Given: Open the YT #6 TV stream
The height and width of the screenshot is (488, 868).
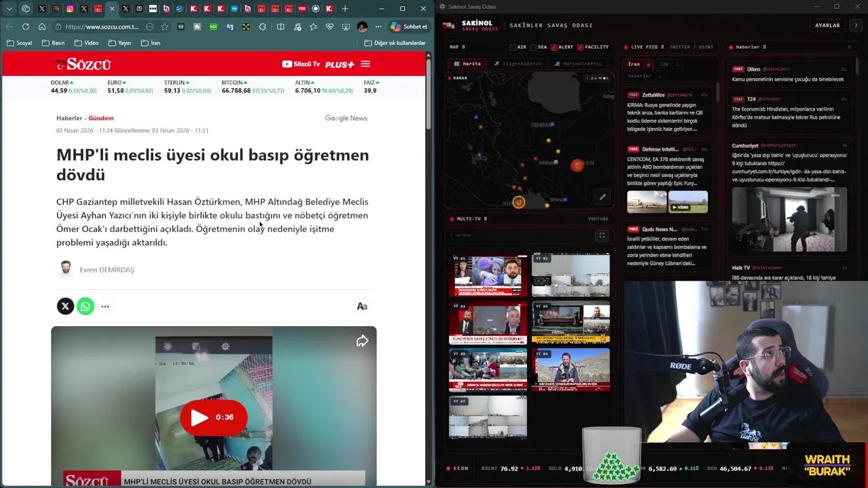Looking at the screenshot, I should pos(570,369).
